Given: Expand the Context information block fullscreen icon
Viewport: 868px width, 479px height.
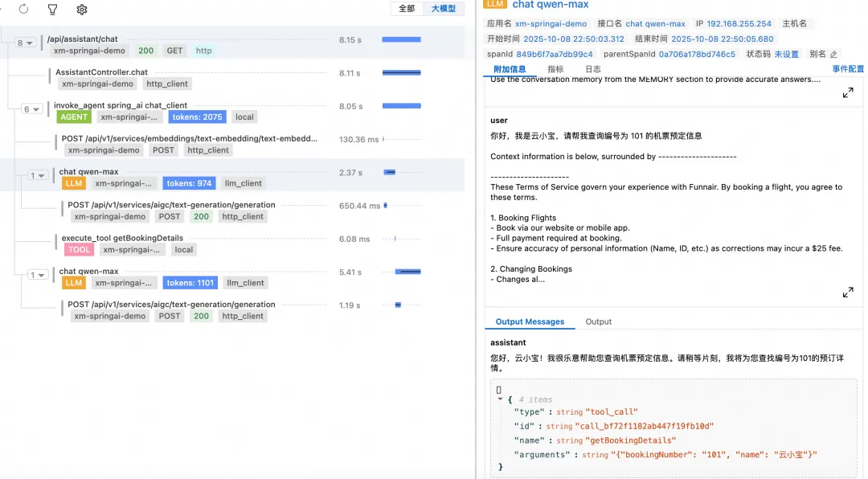Looking at the screenshot, I should (x=848, y=292).
